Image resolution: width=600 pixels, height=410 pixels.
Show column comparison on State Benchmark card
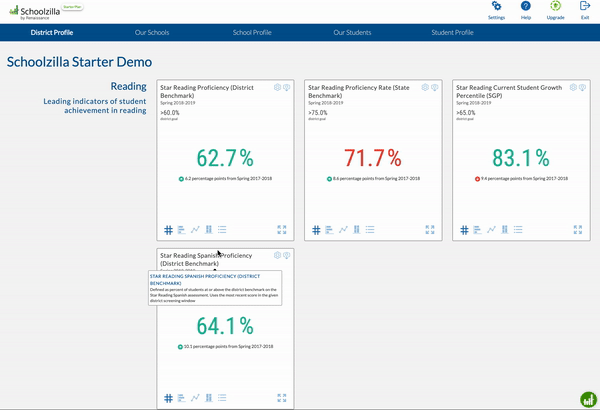(x=357, y=230)
